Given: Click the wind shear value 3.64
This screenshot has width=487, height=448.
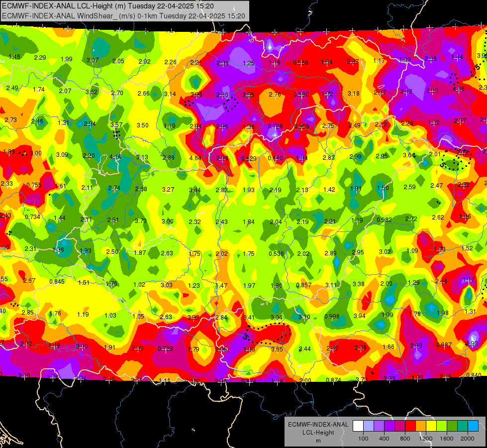Looking at the screenshot, I should tap(408, 155).
